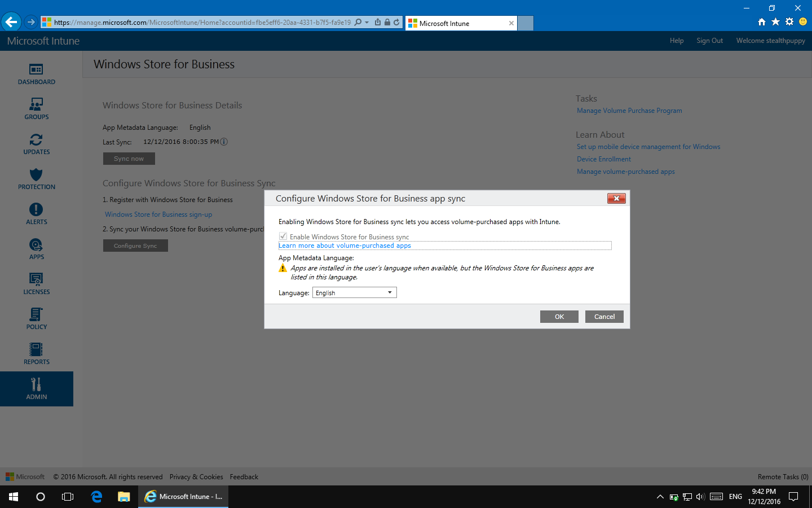Viewport: 812px width, 508px height.
Task: Close the Configure app sync dialog
Action: point(616,198)
